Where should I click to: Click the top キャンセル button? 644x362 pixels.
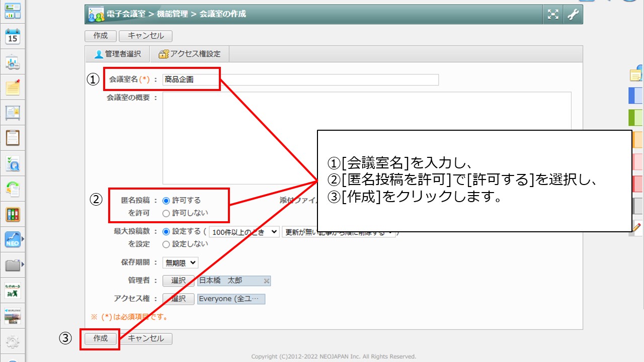[145, 36]
